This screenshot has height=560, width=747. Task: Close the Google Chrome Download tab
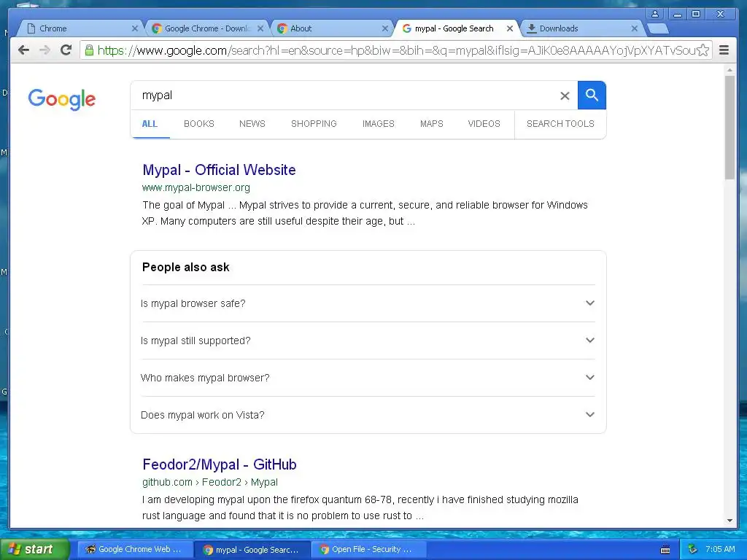260,28
